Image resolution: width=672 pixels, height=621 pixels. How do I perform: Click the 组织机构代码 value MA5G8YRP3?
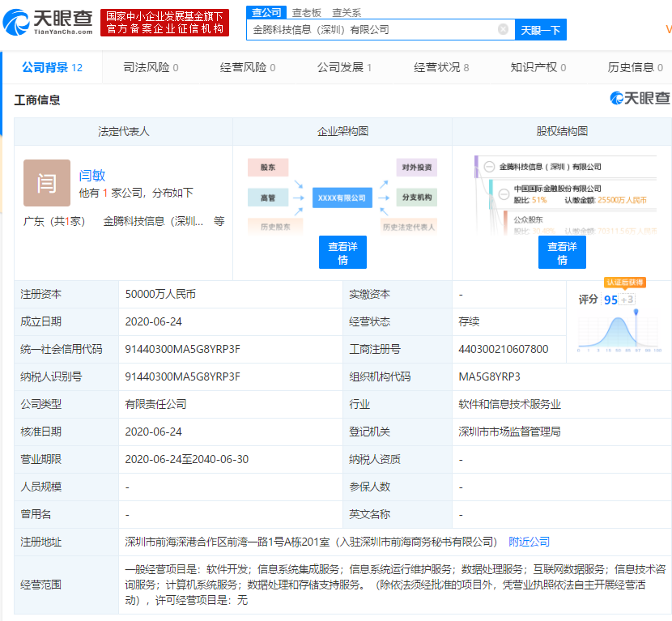click(x=490, y=376)
